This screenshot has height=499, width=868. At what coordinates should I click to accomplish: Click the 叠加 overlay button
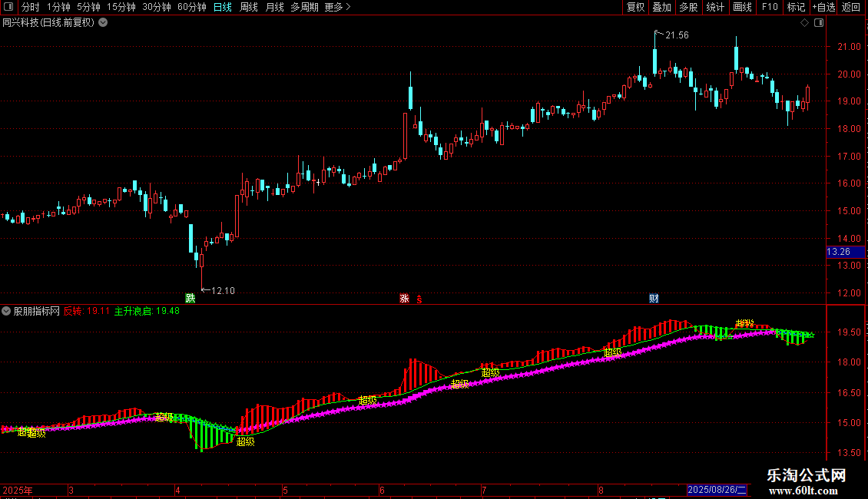pyautogui.click(x=661, y=7)
